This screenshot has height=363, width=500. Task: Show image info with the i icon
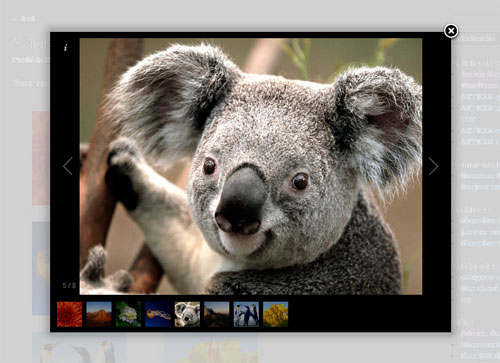point(66,47)
